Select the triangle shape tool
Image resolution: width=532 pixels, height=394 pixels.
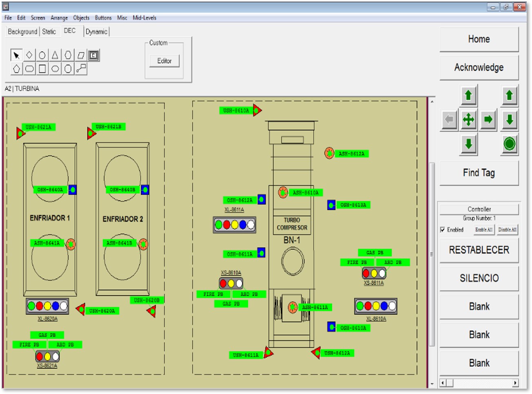click(55, 55)
